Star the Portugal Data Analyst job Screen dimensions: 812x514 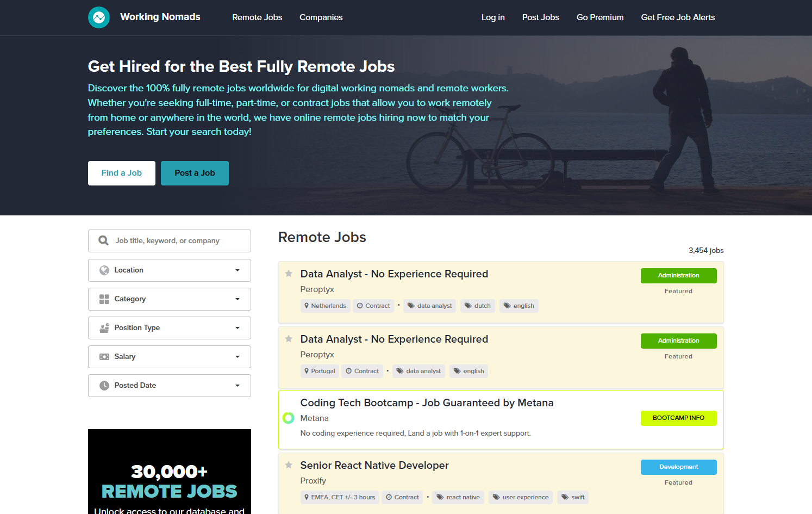(x=289, y=339)
